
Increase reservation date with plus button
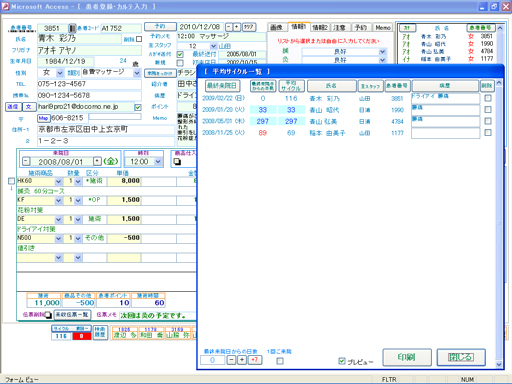point(237,27)
